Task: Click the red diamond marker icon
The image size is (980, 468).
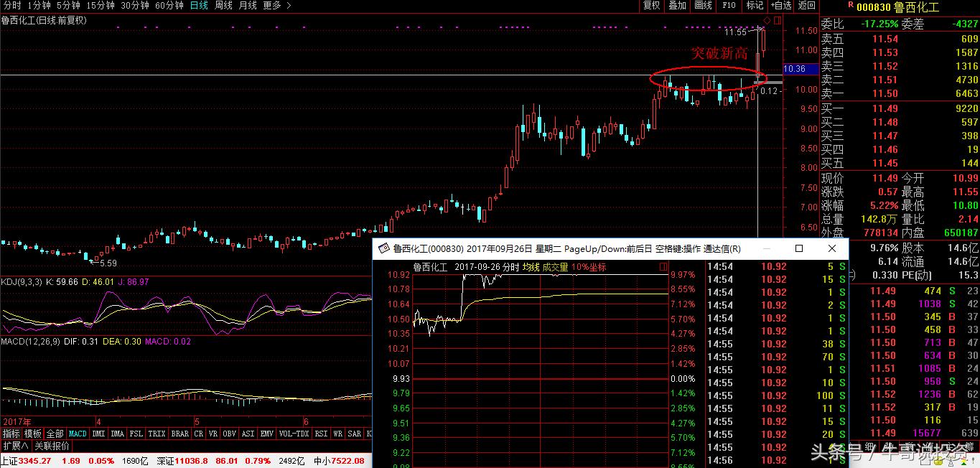Action: pos(767,21)
